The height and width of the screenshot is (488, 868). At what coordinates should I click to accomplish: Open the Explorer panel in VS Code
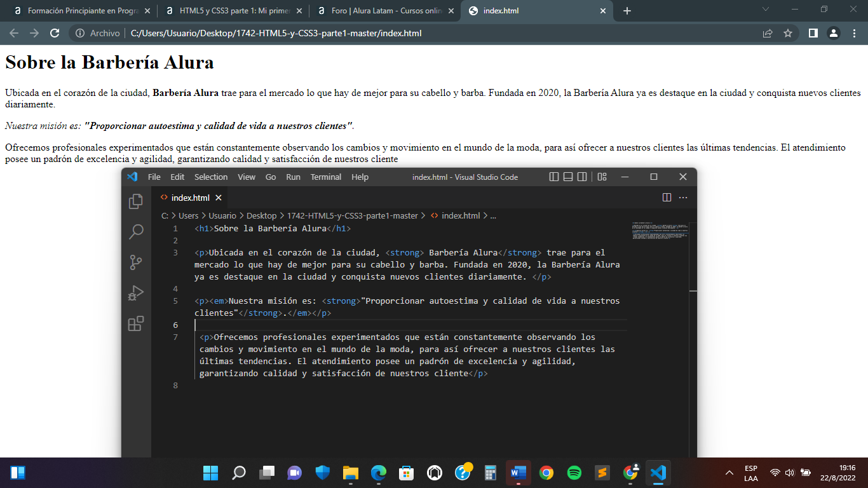coord(136,201)
